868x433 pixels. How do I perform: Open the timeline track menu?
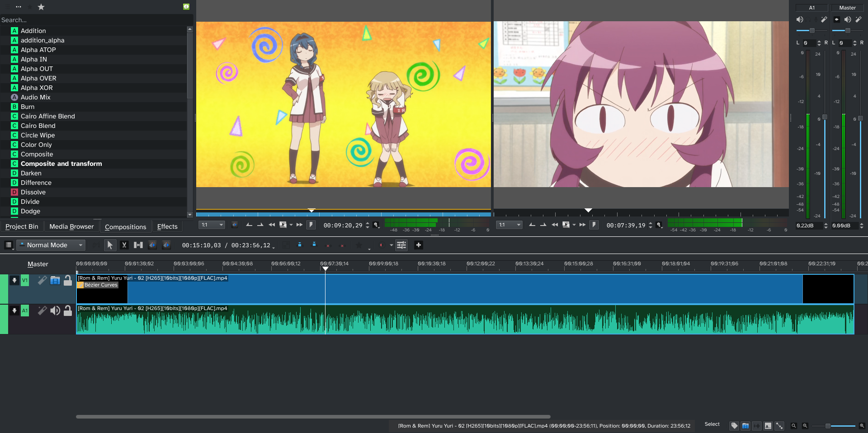tap(9, 245)
